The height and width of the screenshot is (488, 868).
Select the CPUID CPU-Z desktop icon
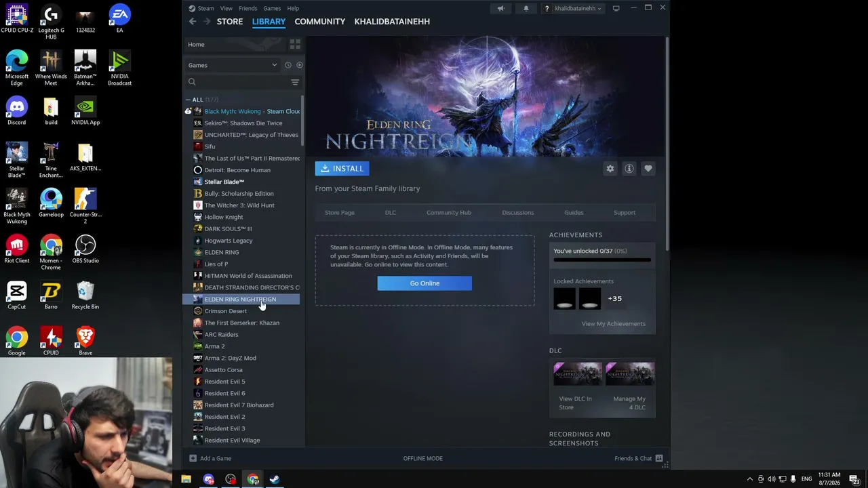point(17,18)
